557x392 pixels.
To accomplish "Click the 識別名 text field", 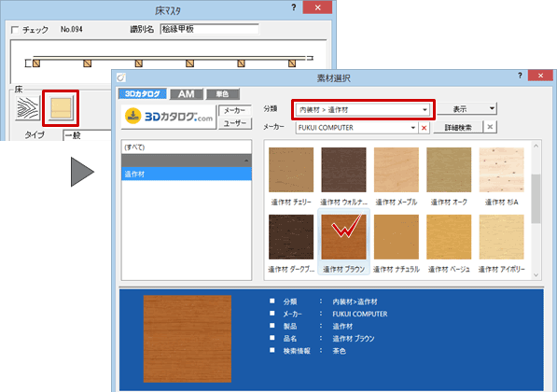I will pyautogui.click(x=210, y=29).
